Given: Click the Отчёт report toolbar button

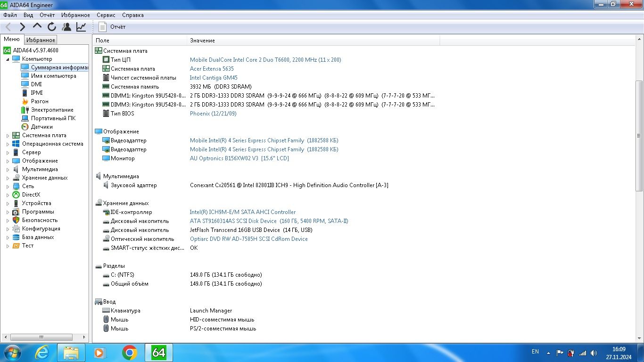Looking at the screenshot, I should click(x=113, y=27).
